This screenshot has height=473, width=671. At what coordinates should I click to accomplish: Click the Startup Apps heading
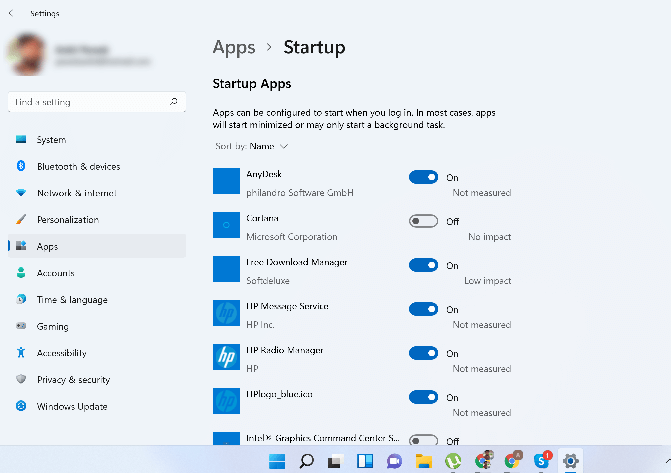tap(252, 83)
